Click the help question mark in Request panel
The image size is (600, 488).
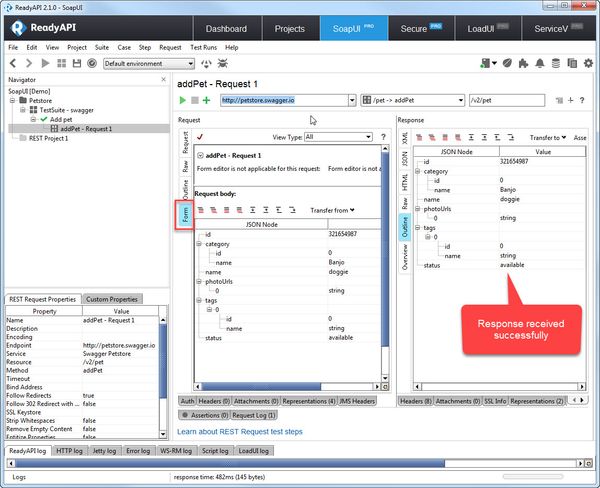(383, 137)
